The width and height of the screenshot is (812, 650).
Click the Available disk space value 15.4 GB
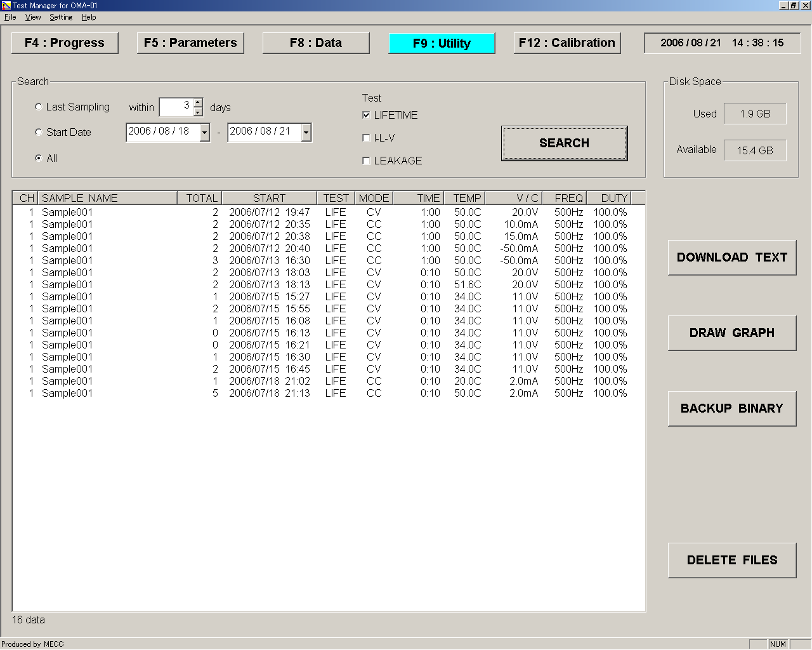[755, 151]
